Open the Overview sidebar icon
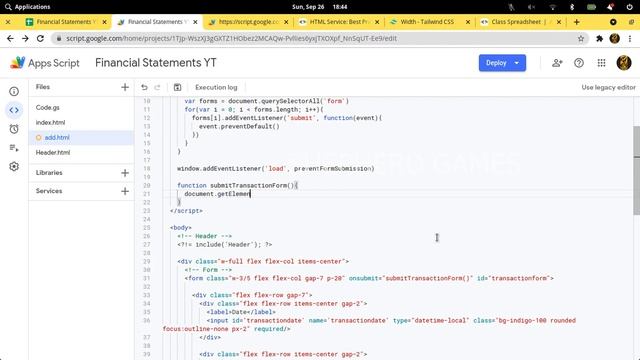 (14, 91)
